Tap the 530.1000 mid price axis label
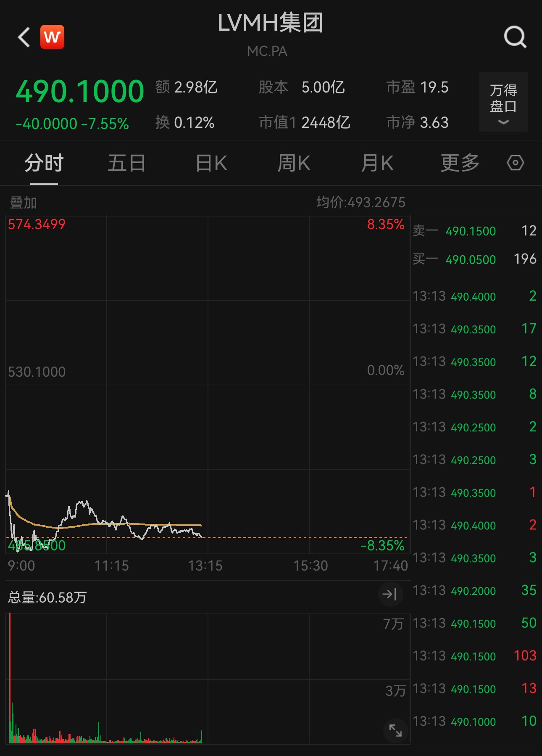The height and width of the screenshot is (756, 542). [x=37, y=372]
